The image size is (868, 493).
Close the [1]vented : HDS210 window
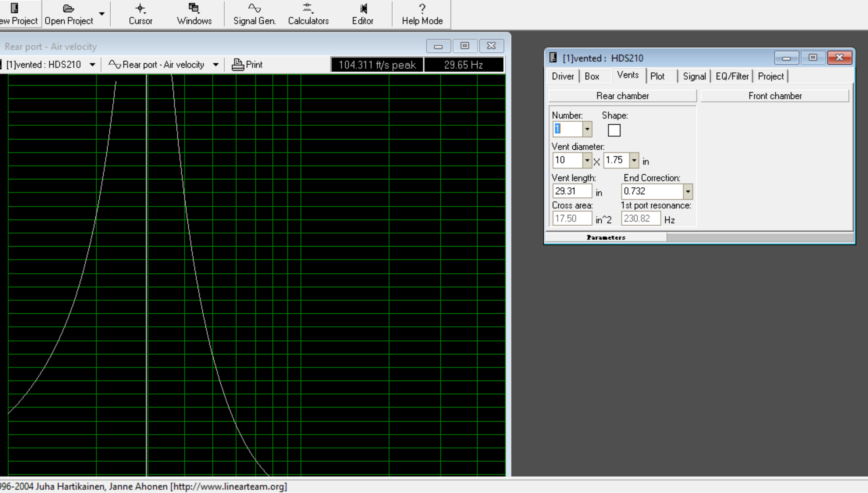840,58
